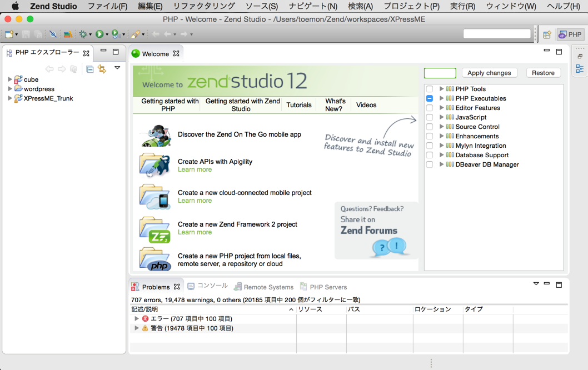Follow Learn more under Create APIs with Apigility

(x=195, y=169)
